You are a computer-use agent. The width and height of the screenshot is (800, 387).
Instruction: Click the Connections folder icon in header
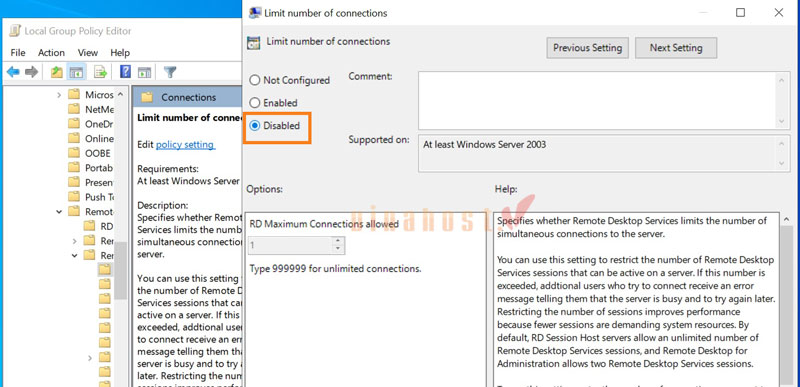pos(147,97)
